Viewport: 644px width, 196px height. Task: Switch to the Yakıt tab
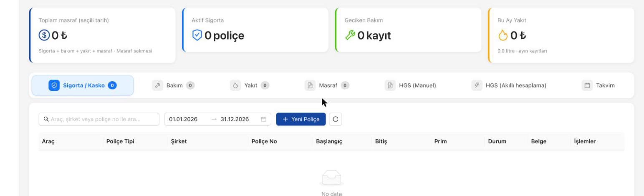click(250, 85)
